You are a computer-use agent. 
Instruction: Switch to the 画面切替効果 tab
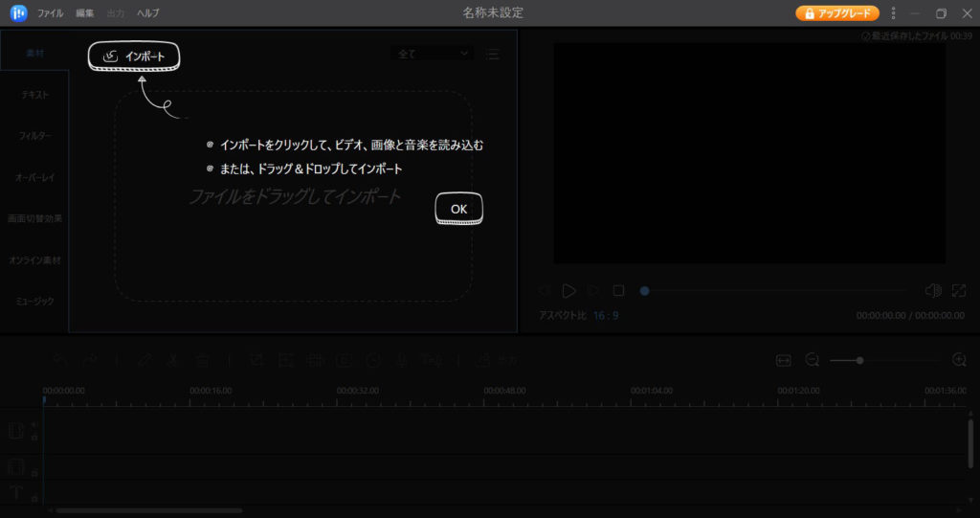(34, 218)
